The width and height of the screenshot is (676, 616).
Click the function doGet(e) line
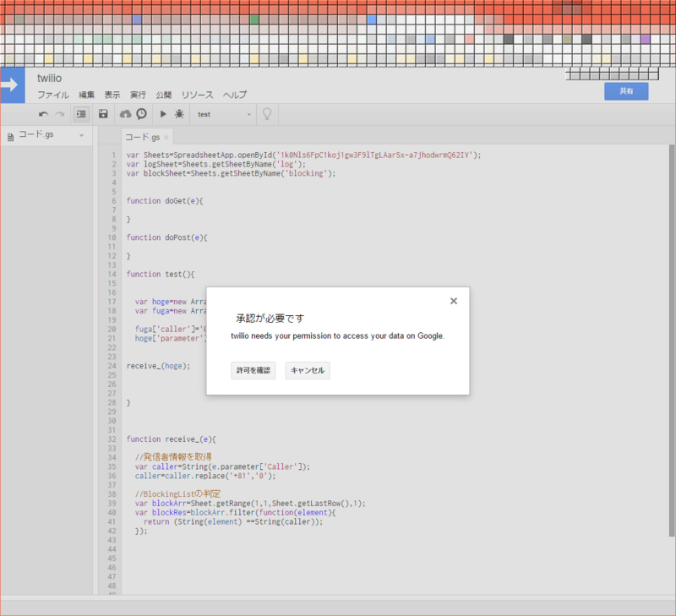165,201
